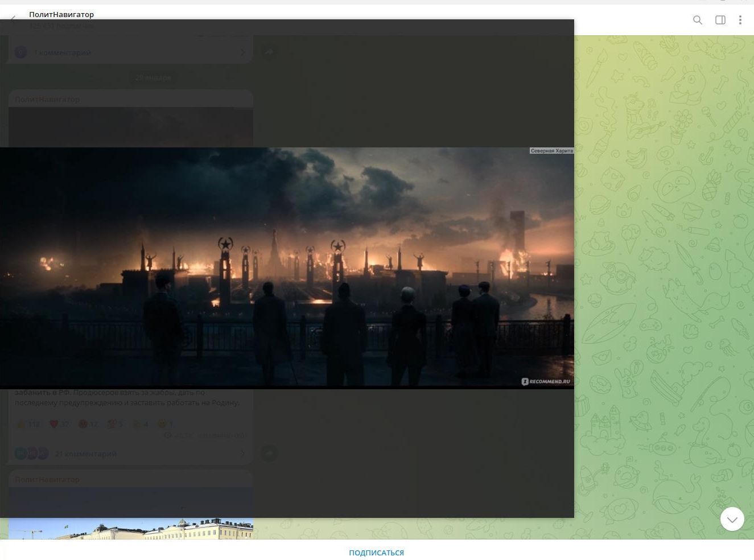This screenshot has height=560, width=754.
Task: Open the yellow palace photo thumbnail
Action: [130, 528]
